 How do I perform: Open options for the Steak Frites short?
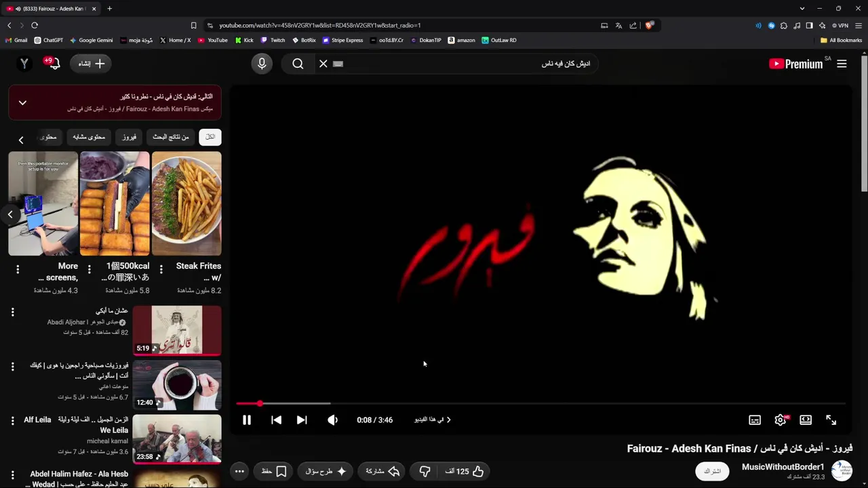(x=161, y=269)
